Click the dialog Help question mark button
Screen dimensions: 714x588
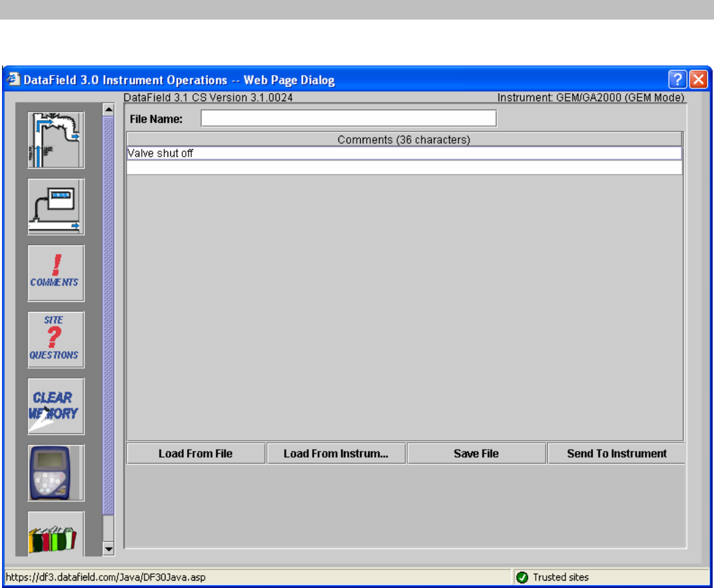tap(677, 79)
